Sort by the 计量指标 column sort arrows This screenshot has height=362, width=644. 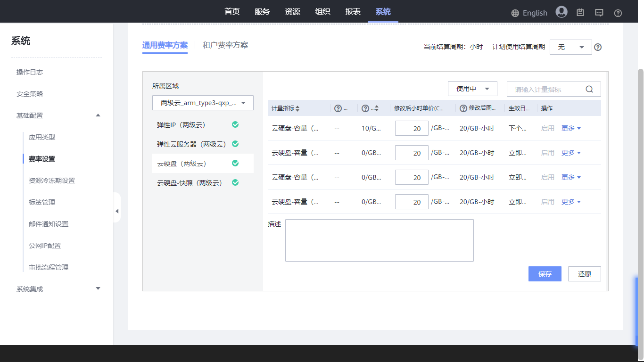click(297, 108)
